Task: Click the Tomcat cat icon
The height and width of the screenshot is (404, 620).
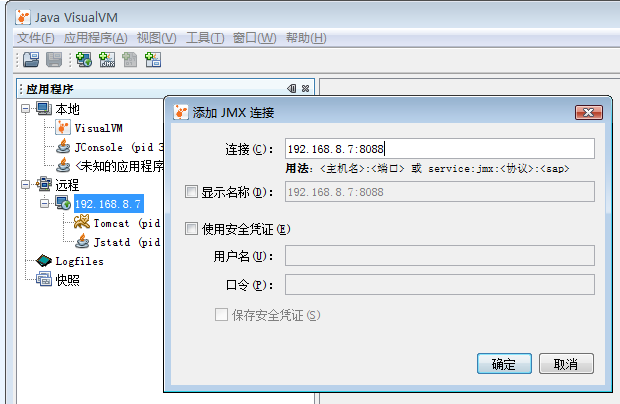Action: pos(82,222)
